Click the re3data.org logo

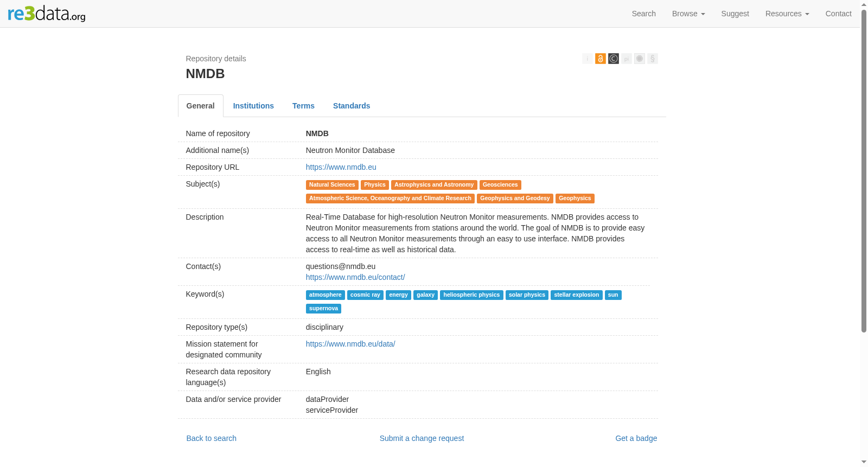(x=47, y=14)
